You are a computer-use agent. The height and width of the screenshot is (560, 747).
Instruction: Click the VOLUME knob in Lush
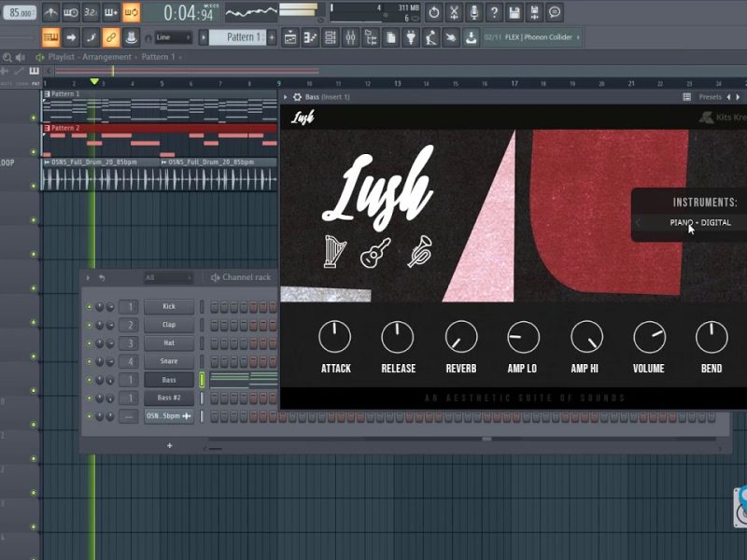[x=649, y=337]
